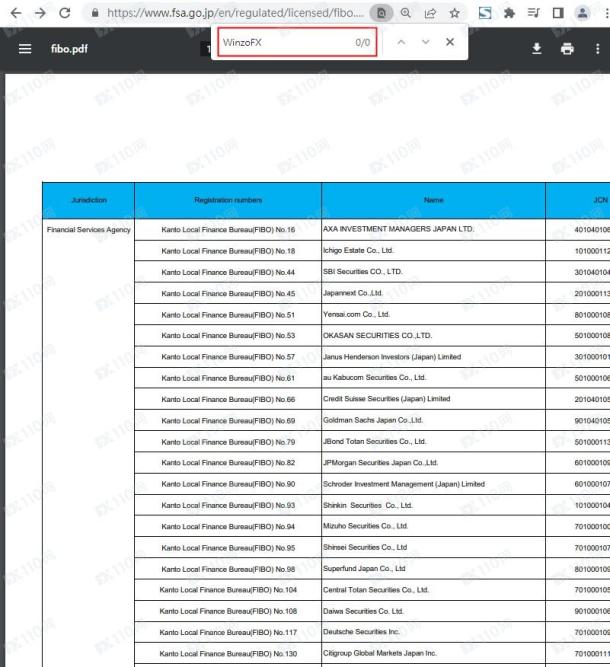
Task: Close the find bar
Action: 450,42
